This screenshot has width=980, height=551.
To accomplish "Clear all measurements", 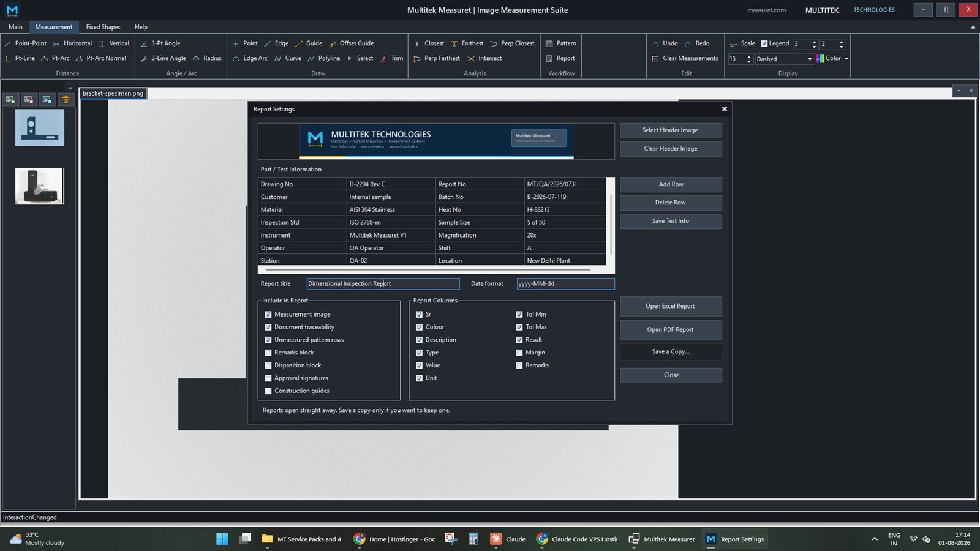I will pos(685,58).
